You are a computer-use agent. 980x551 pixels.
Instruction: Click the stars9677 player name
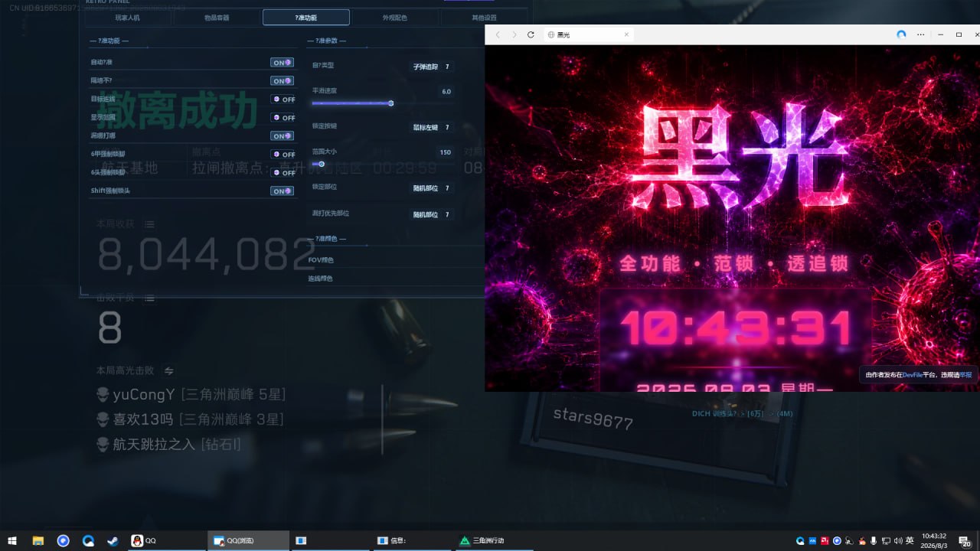(x=593, y=417)
